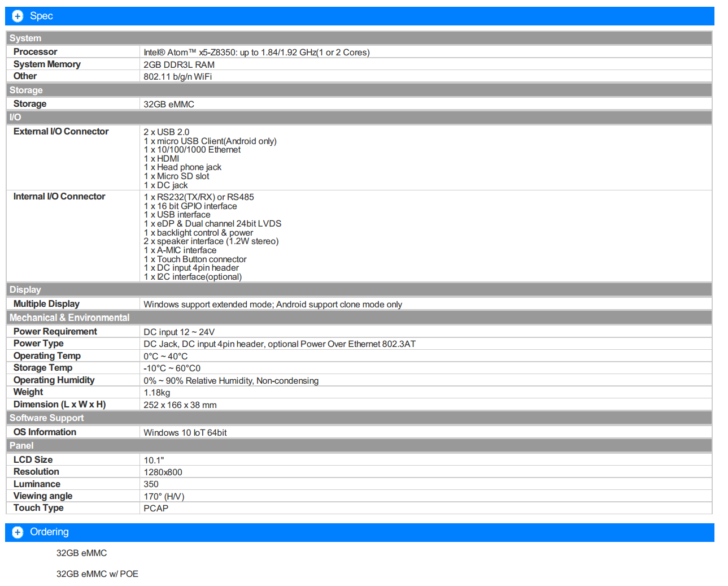Select the Touch Button connector line
This screenshot has height=586, width=728.
pyautogui.click(x=195, y=259)
